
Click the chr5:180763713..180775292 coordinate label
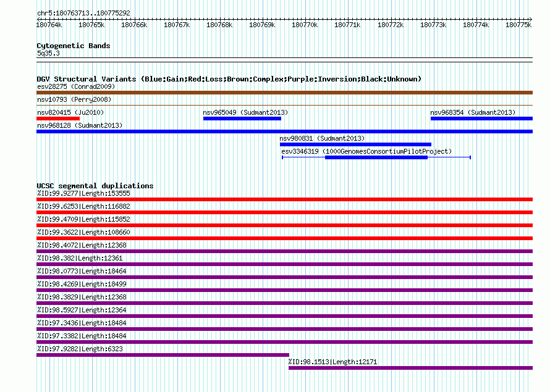83,13
